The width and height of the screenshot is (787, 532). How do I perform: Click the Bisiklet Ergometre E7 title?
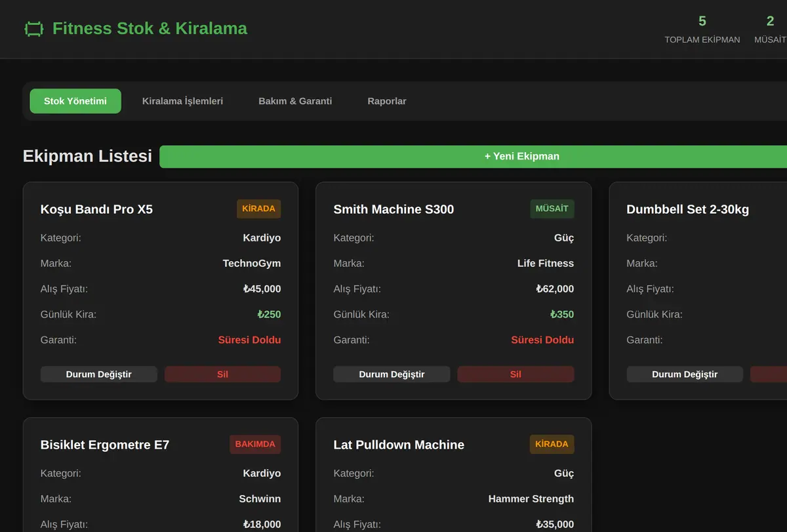pyautogui.click(x=105, y=445)
